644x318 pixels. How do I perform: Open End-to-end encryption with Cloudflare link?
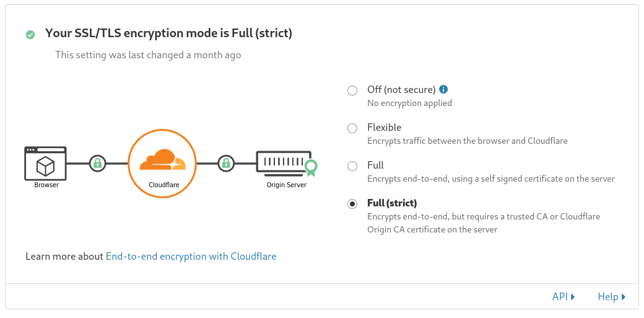point(191,256)
